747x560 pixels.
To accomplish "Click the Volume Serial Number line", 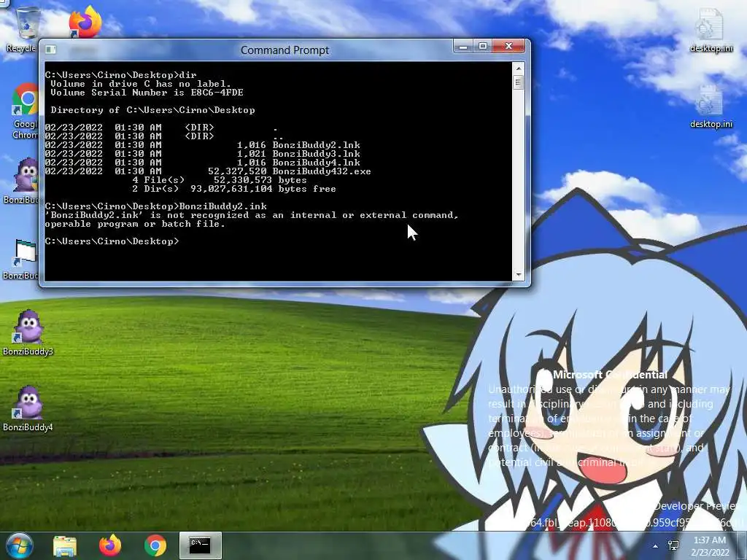I will 147,93.
